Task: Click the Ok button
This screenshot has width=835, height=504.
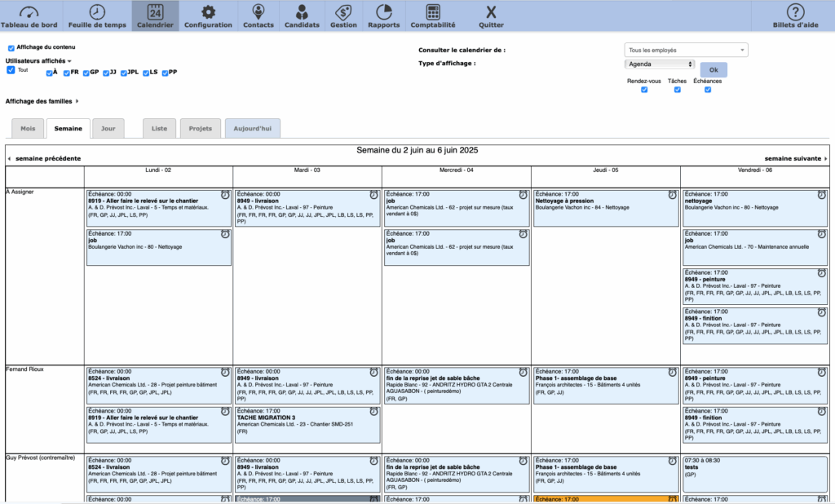Action: (714, 70)
